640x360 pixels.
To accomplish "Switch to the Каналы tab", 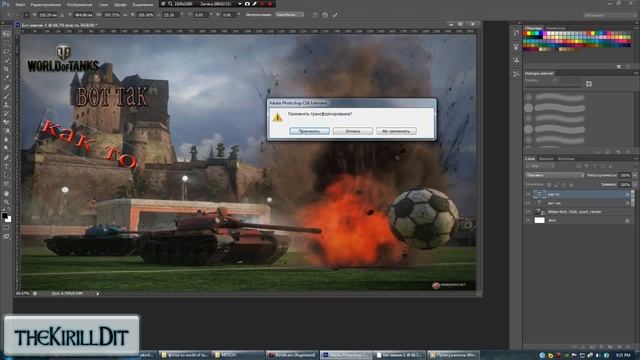I will pos(546,158).
